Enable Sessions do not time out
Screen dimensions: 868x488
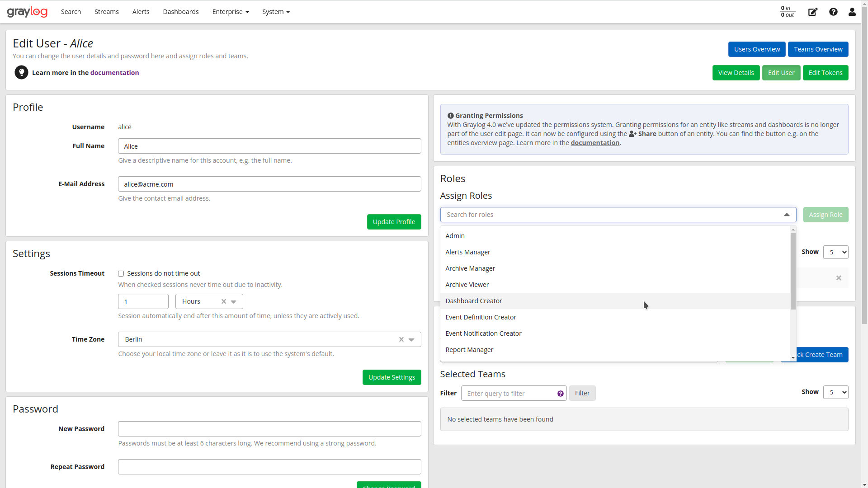(121, 274)
